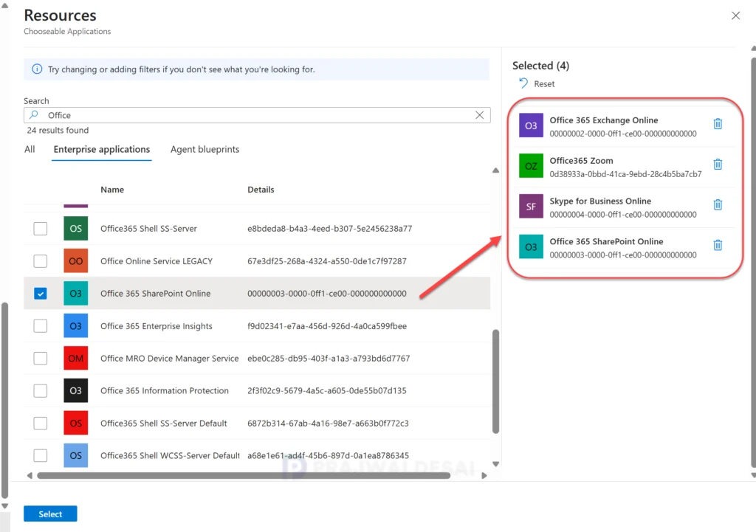Viewport: 756px width, 532px height.
Task: Check Office365 Shell SS-Server Default checkbox
Action: click(41, 423)
